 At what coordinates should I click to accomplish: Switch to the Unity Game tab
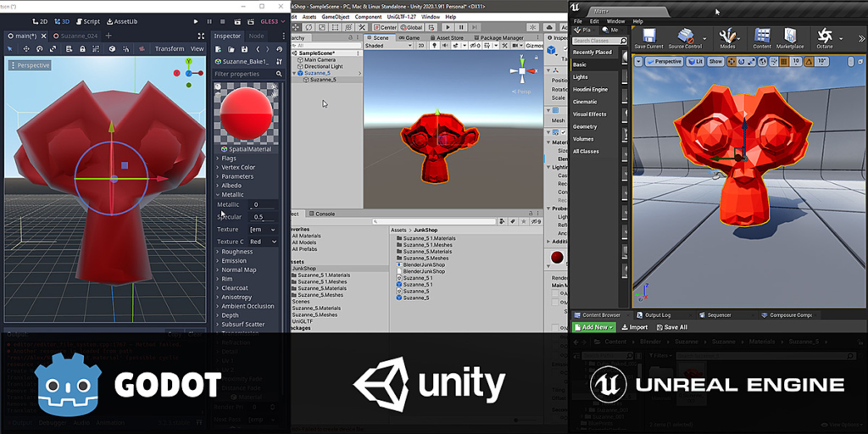point(409,37)
